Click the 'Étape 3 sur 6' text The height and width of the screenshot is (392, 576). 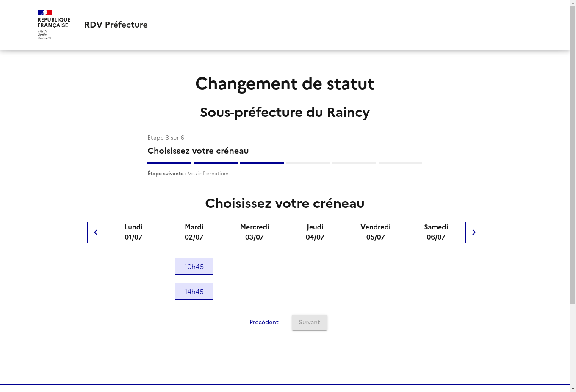coord(166,138)
